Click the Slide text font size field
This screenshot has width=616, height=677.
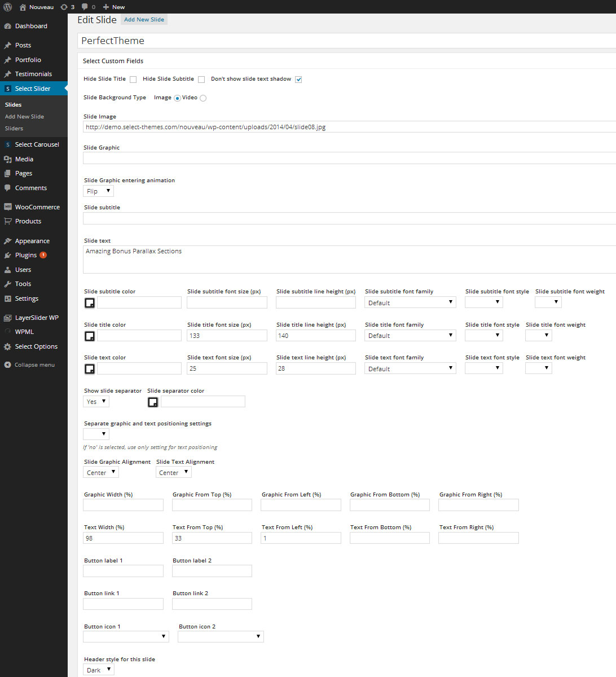[227, 368]
